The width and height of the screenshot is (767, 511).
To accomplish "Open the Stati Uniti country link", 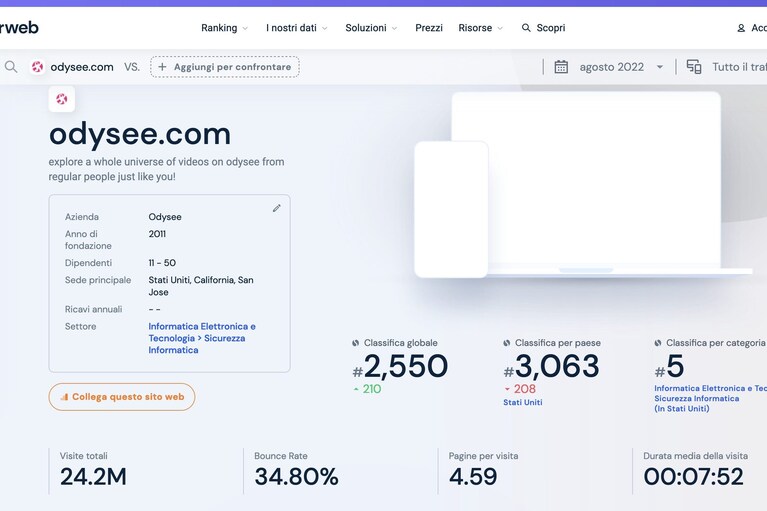I will [522, 402].
